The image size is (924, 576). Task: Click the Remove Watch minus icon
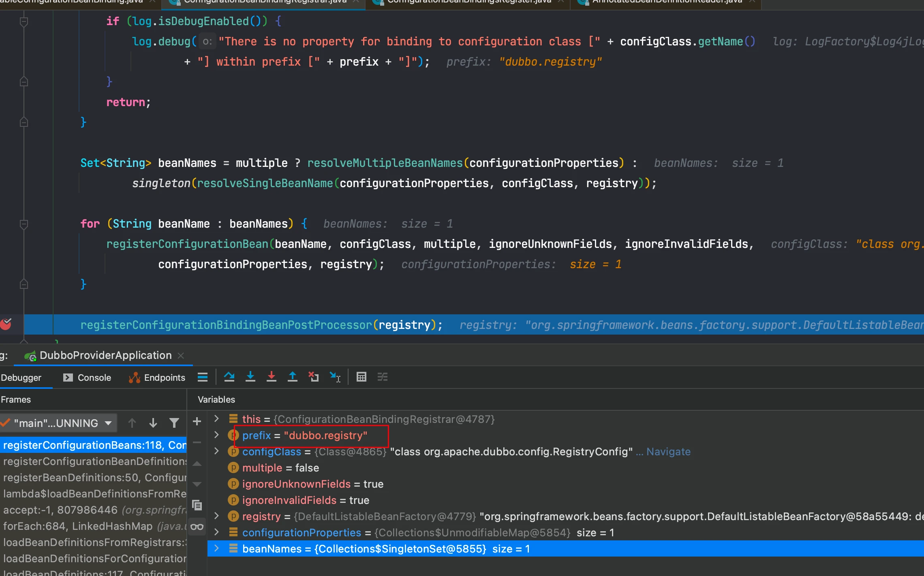(197, 443)
